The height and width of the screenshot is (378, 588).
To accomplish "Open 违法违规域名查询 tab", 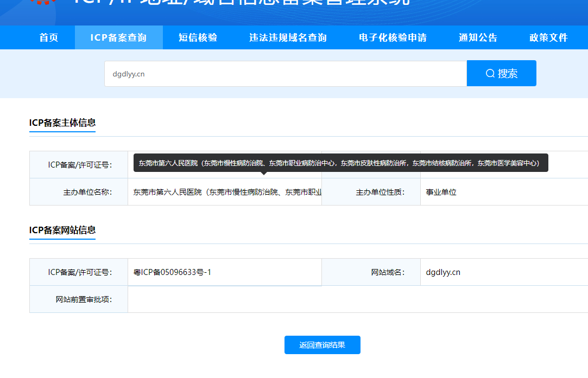I will pos(288,37).
